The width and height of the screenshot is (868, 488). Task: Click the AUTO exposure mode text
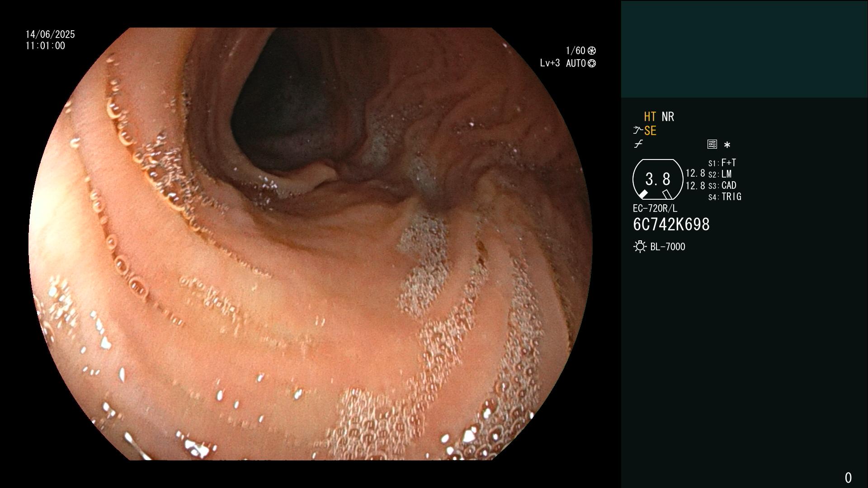(576, 63)
